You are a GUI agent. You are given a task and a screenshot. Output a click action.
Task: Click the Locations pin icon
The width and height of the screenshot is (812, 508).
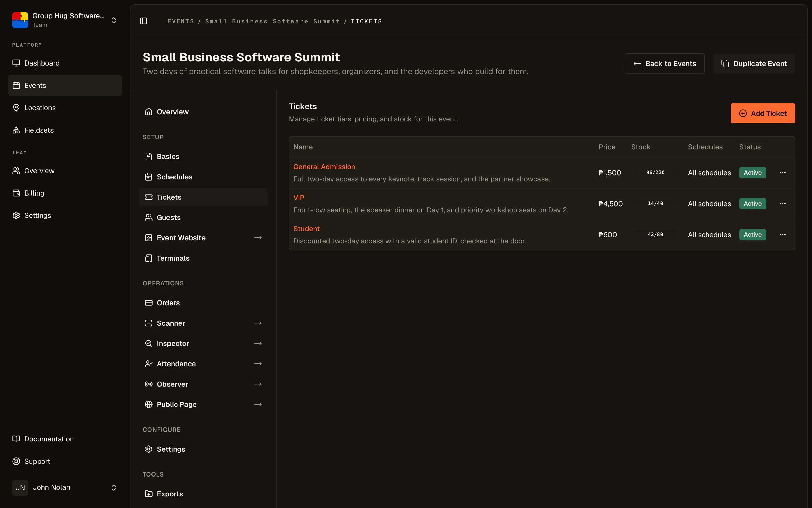(16, 108)
